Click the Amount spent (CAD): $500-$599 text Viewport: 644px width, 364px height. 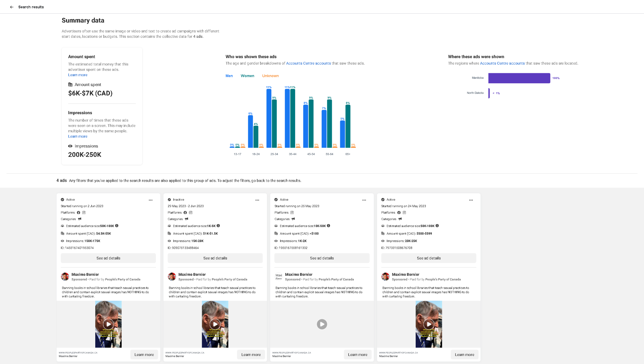pos(409,233)
